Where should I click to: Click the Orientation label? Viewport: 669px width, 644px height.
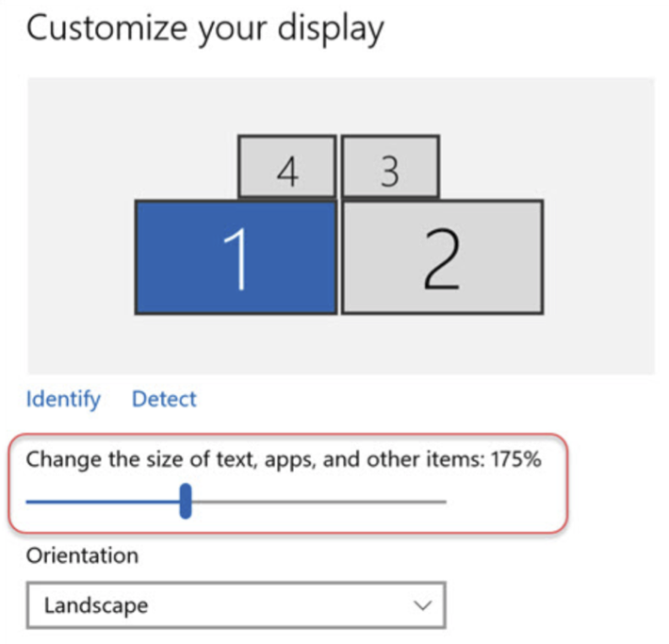[x=82, y=555]
